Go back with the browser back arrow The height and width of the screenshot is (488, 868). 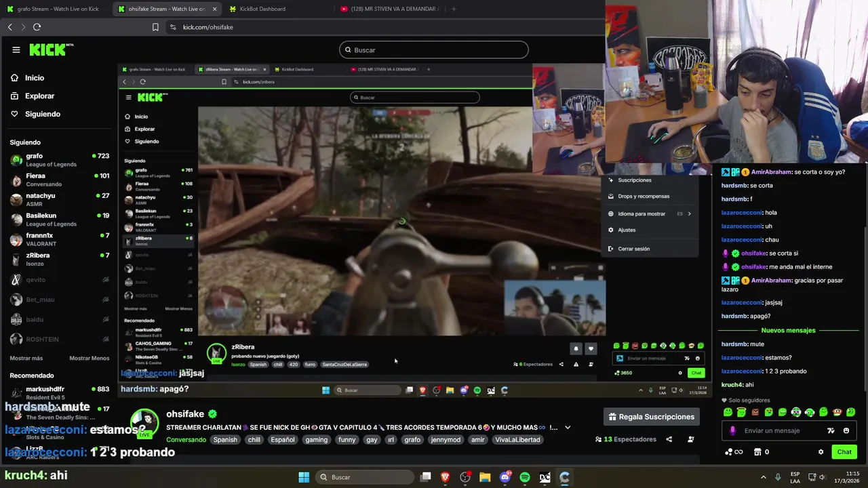tap(9, 27)
